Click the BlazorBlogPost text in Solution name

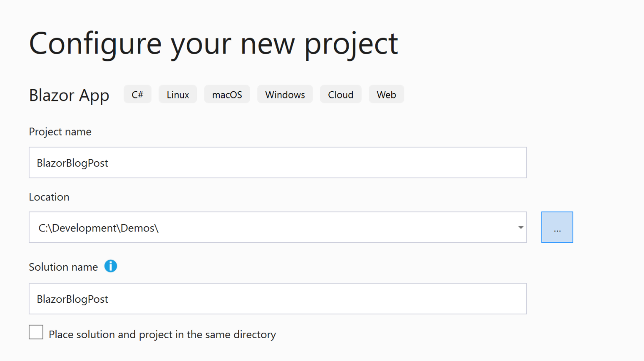(73, 299)
